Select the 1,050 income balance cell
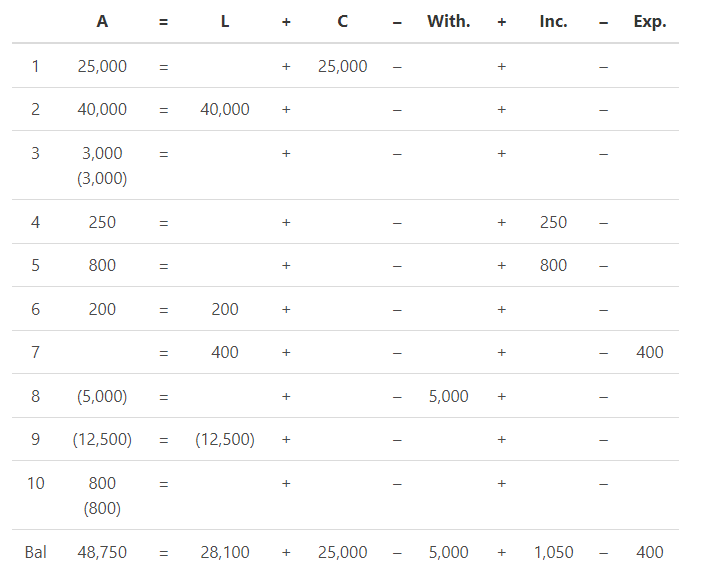The image size is (701, 582). click(553, 552)
